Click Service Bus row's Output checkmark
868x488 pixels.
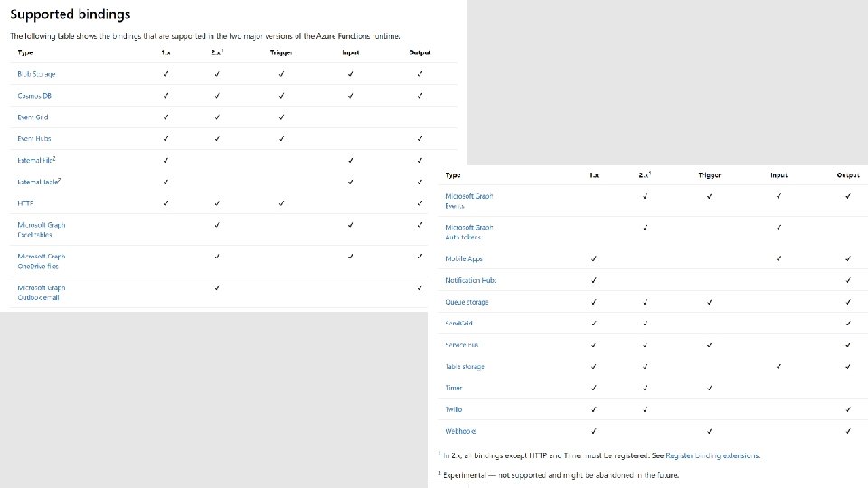tap(848, 344)
